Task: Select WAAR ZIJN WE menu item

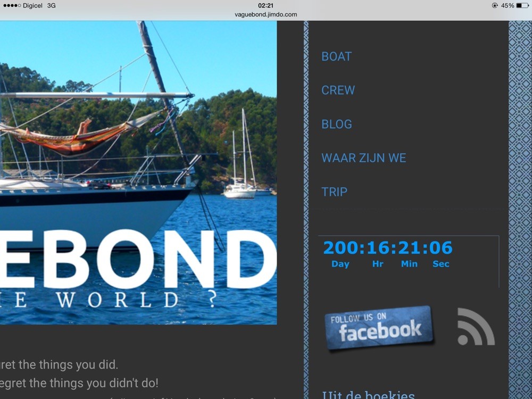Action: pos(363,158)
